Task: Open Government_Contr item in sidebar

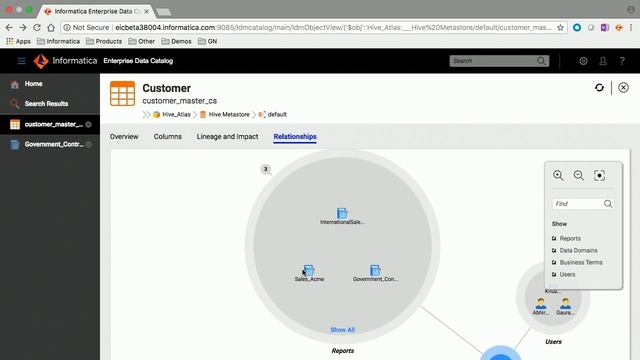Action: tap(50, 144)
